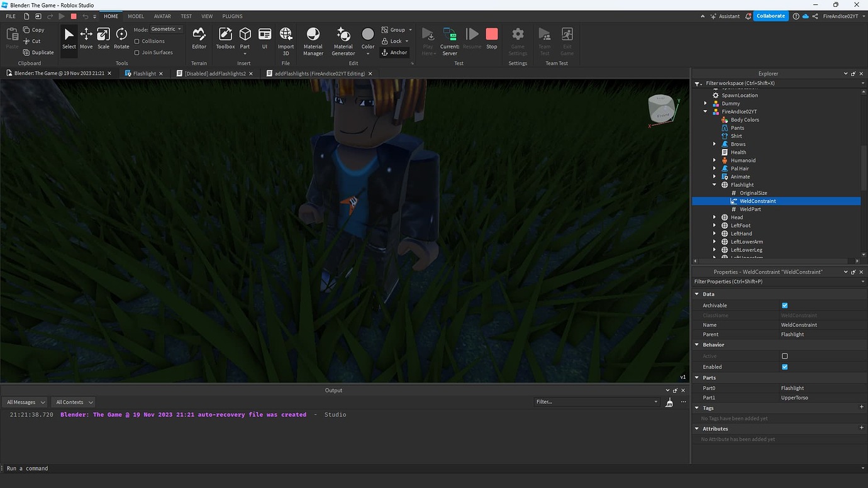Click the Anchor tool
868x488 pixels.
(x=394, y=52)
